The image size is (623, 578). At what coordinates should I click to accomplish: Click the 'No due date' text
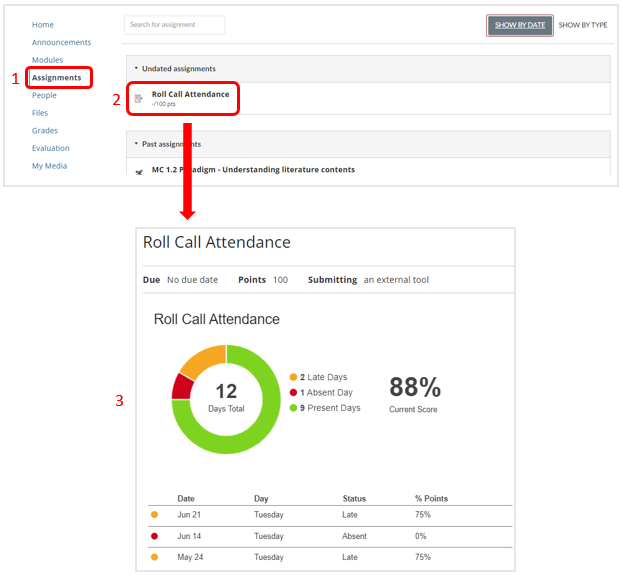click(x=192, y=280)
